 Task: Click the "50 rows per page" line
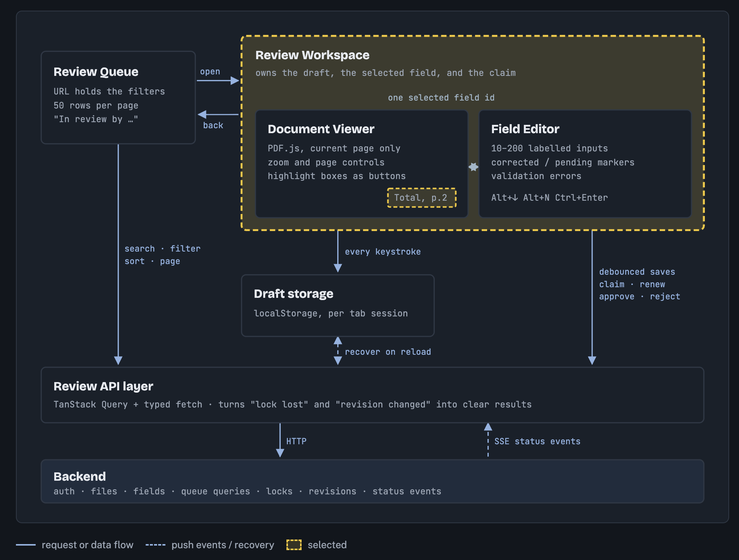pyautogui.click(x=96, y=105)
